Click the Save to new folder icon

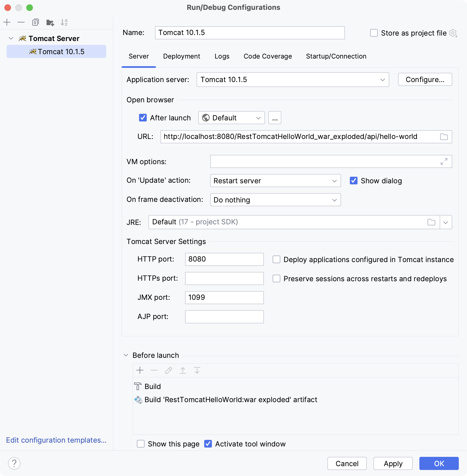pos(50,22)
